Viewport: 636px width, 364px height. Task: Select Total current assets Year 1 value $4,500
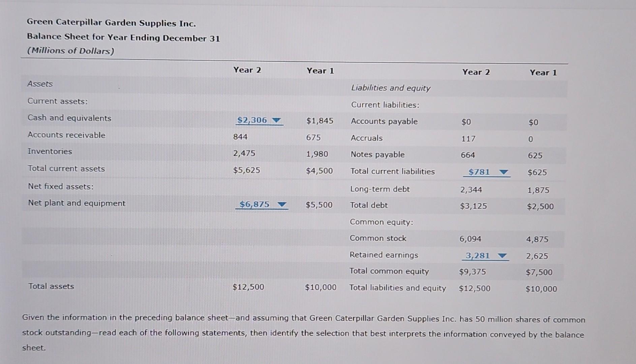coord(319,171)
